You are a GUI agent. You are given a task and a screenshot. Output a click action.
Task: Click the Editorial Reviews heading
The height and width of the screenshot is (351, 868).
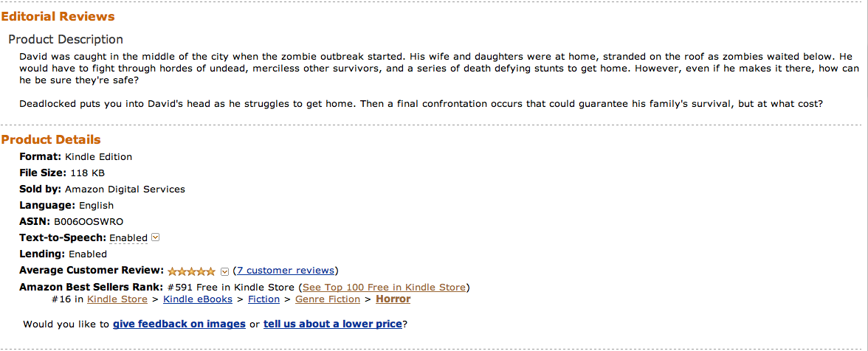tap(58, 16)
